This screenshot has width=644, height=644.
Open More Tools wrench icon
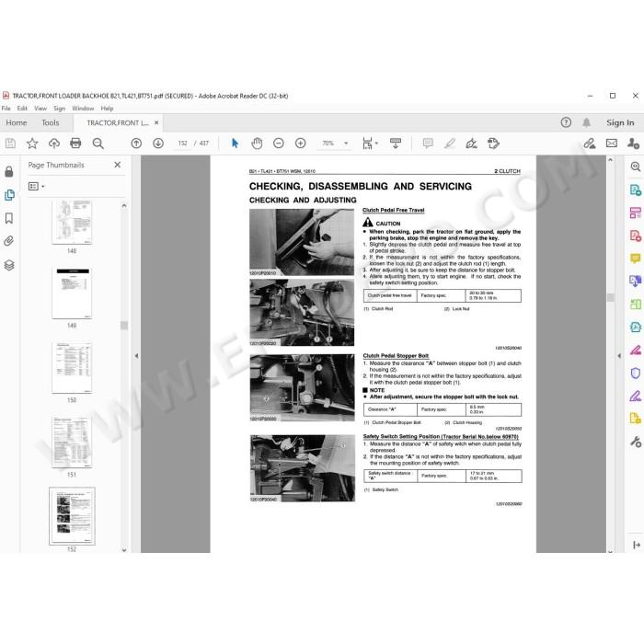pos(636,442)
